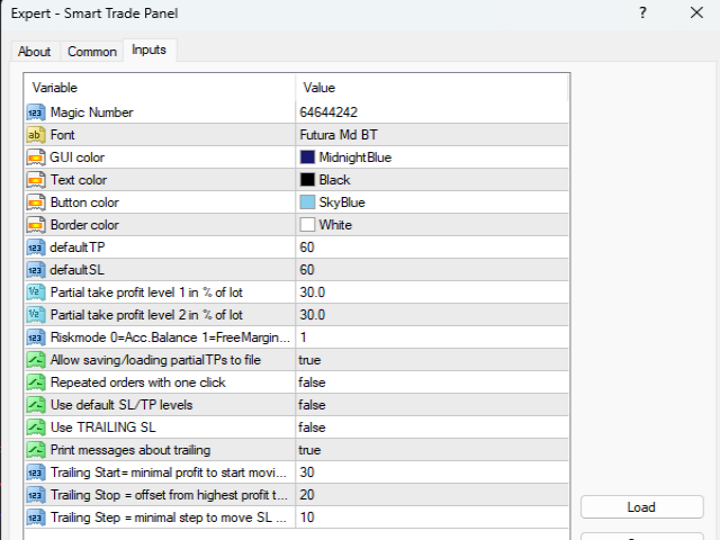The image size is (720, 540).
Task: Click the icon beside Repeated orders with one click
Action: click(x=36, y=382)
